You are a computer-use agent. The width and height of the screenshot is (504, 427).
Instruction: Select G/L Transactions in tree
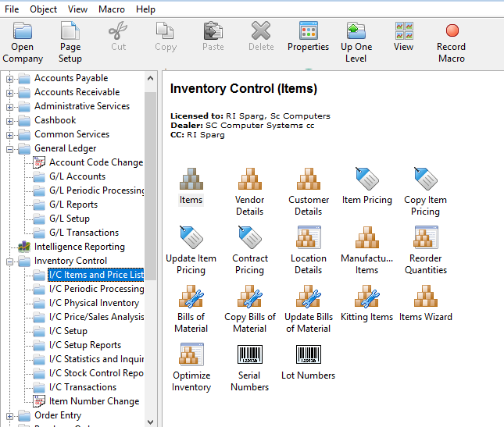tap(84, 233)
